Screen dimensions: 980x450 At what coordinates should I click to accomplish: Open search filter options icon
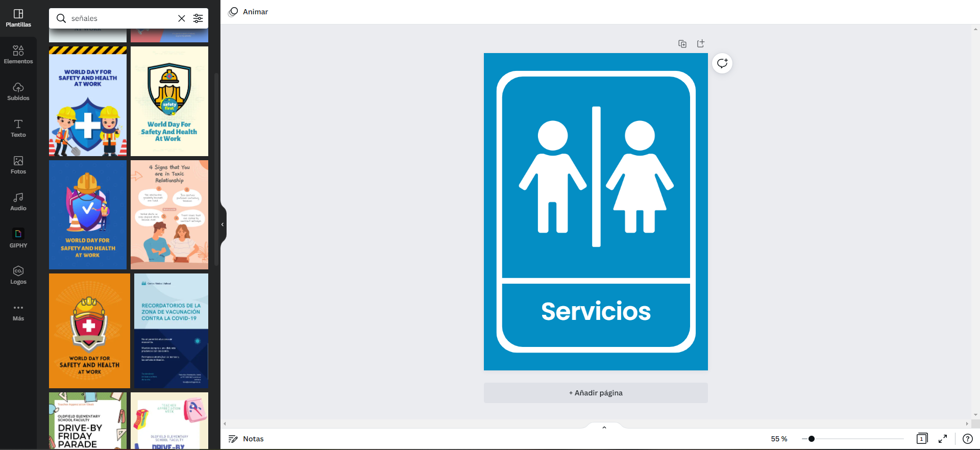coord(198,18)
